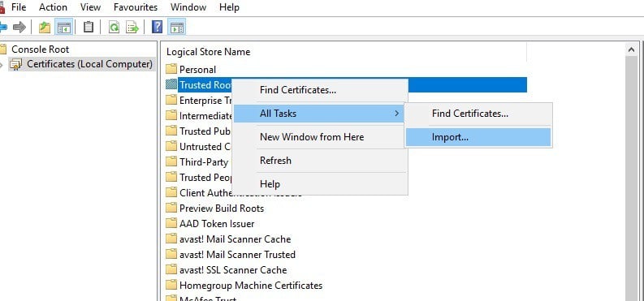Screen dimensions: 644x301
Task: Click the Up One Level folder icon
Action: tap(45, 28)
